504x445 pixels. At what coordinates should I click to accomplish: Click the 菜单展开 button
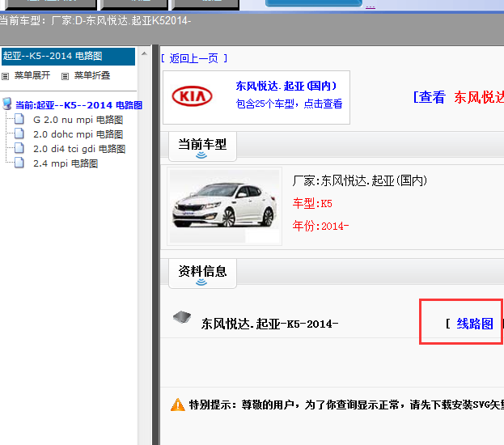(x=32, y=75)
